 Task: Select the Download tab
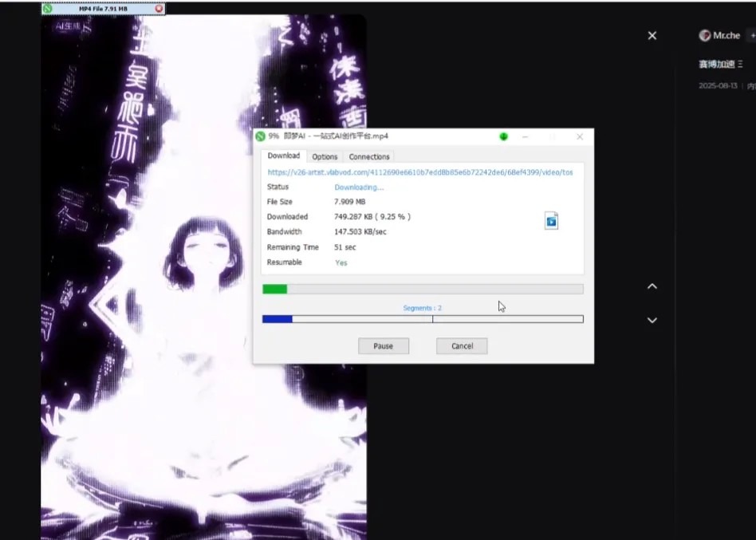[x=283, y=156]
